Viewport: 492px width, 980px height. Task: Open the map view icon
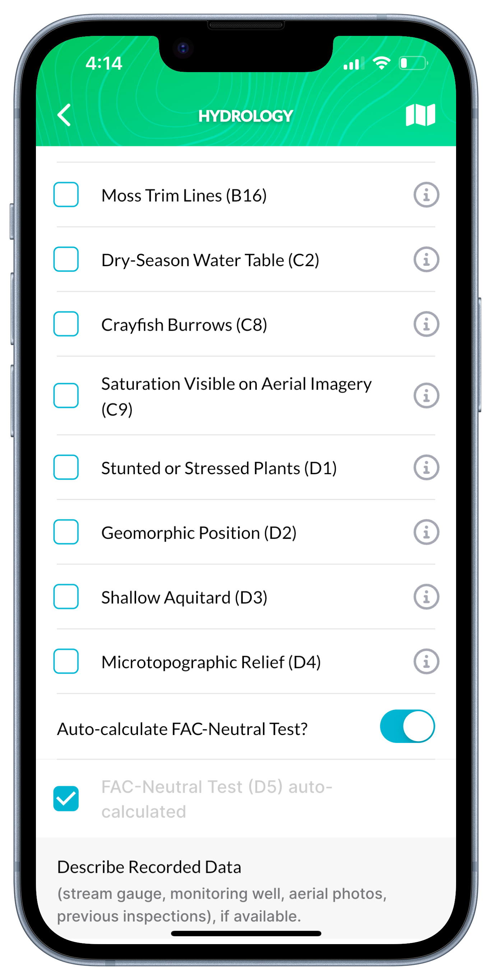(420, 115)
